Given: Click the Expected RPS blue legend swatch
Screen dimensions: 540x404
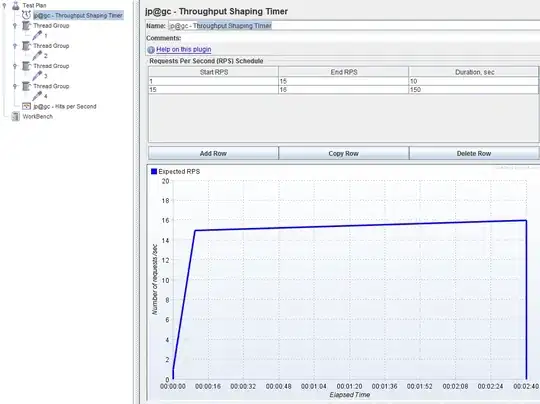Looking at the screenshot, I should pyautogui.click(x=154, y=171).
